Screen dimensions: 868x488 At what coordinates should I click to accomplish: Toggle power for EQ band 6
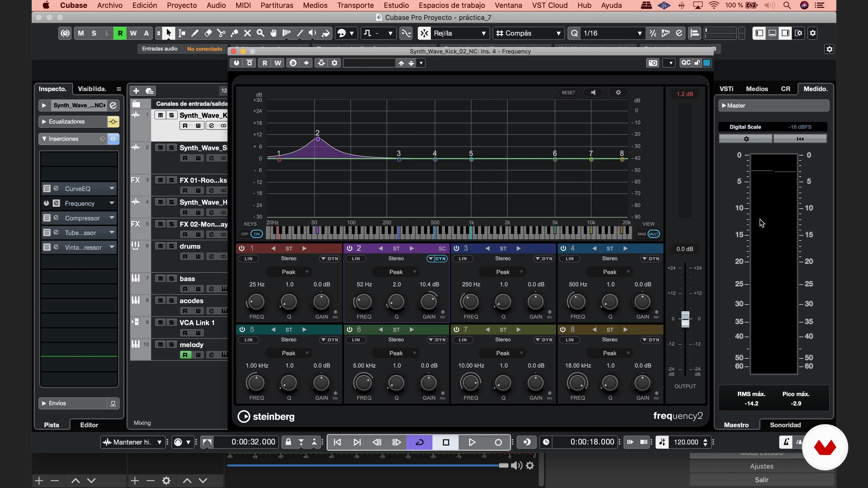[349, 329]
